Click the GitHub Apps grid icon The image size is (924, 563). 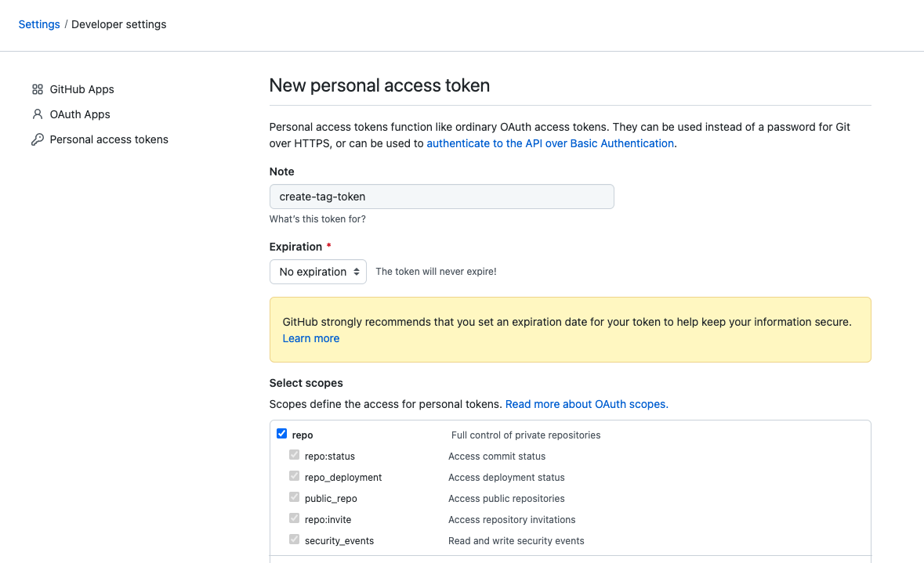pyautogui.click(x=38, y=88)
